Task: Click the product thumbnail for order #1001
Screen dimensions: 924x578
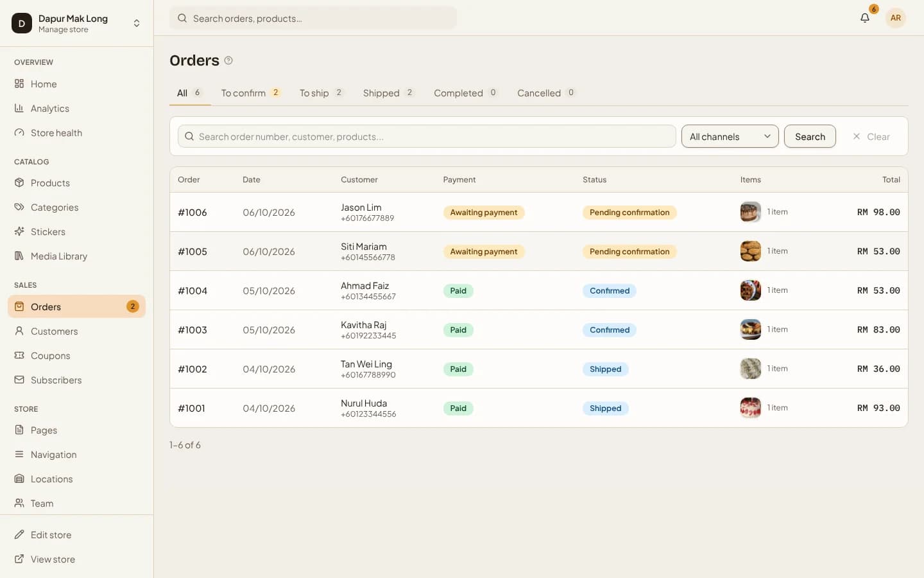Action: (x=750, y=408)
